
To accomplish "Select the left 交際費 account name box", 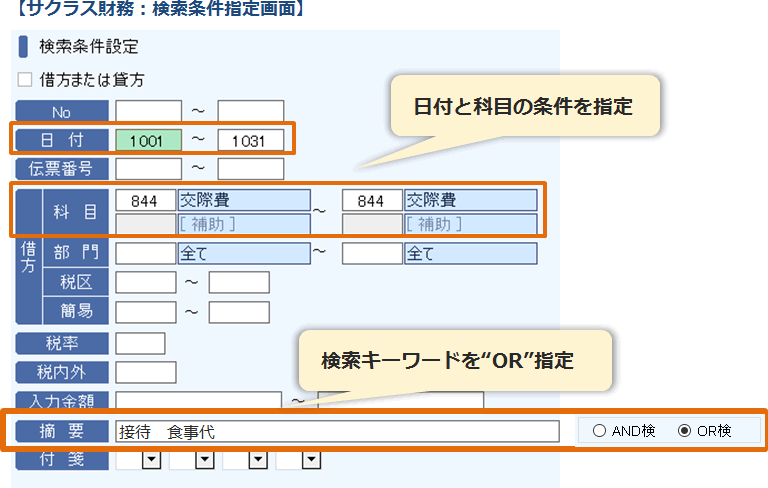I will point(244,200).
